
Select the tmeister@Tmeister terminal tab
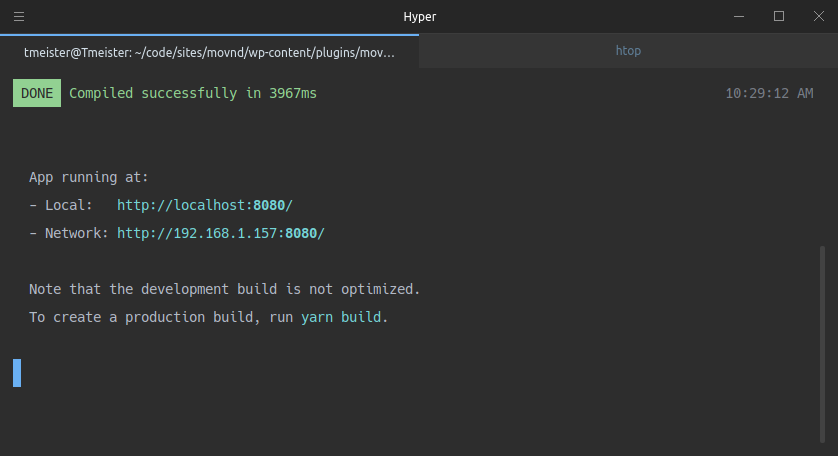pyautogui.click(x=210, y=52)
